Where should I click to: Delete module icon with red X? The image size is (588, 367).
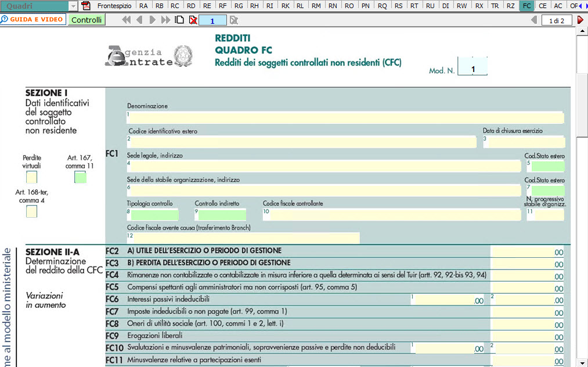tap(193, 20)
